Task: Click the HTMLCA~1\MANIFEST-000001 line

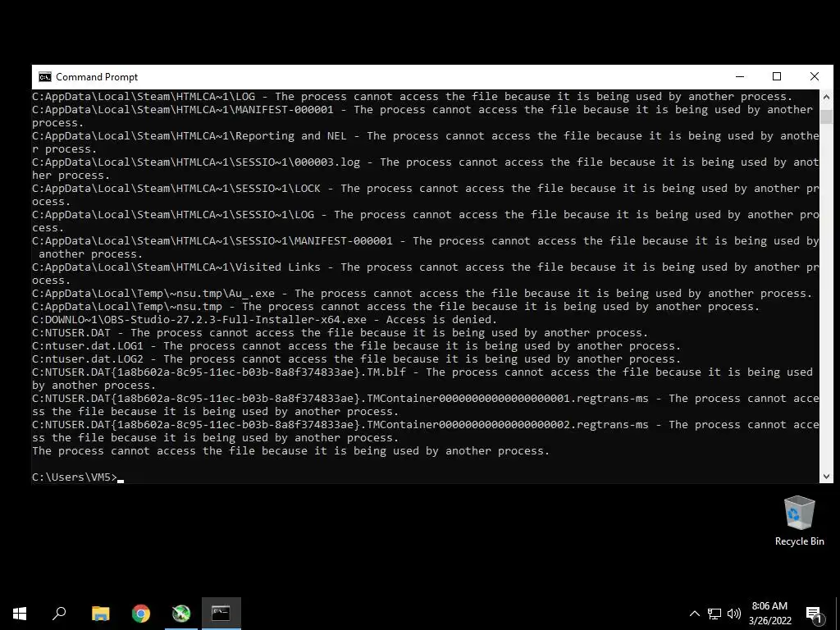Action: [x=422, y=116]
